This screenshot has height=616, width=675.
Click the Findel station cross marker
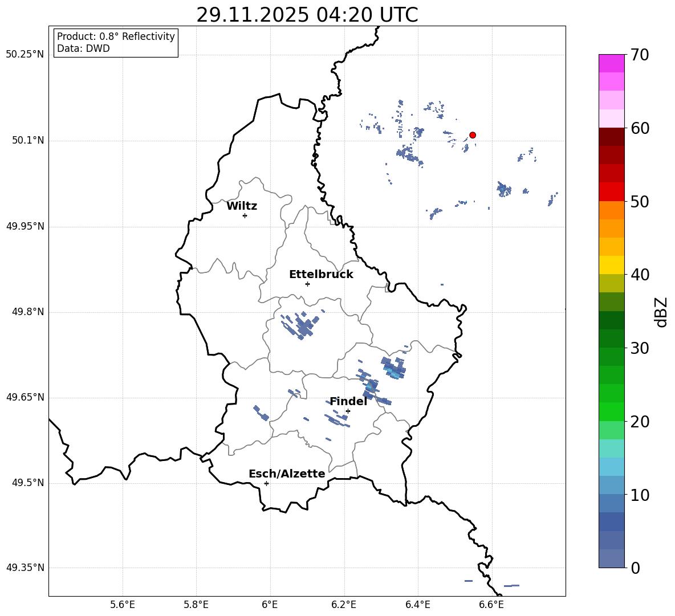pos(348,411)
